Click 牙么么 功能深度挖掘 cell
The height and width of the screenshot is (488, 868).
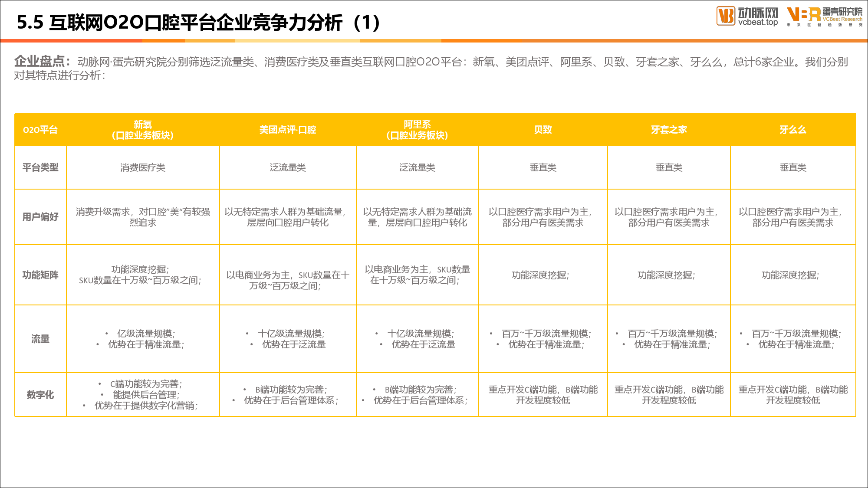(x=793, y=275)
